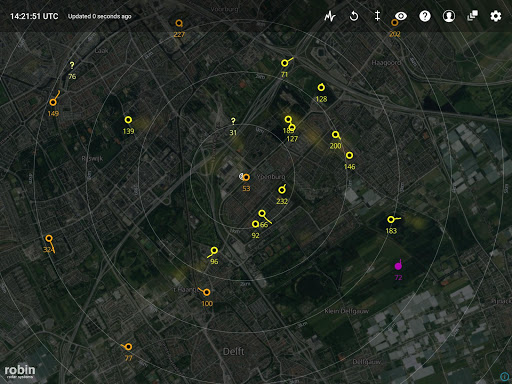
Task: Click the Delft city label
Action: [233, 351]
